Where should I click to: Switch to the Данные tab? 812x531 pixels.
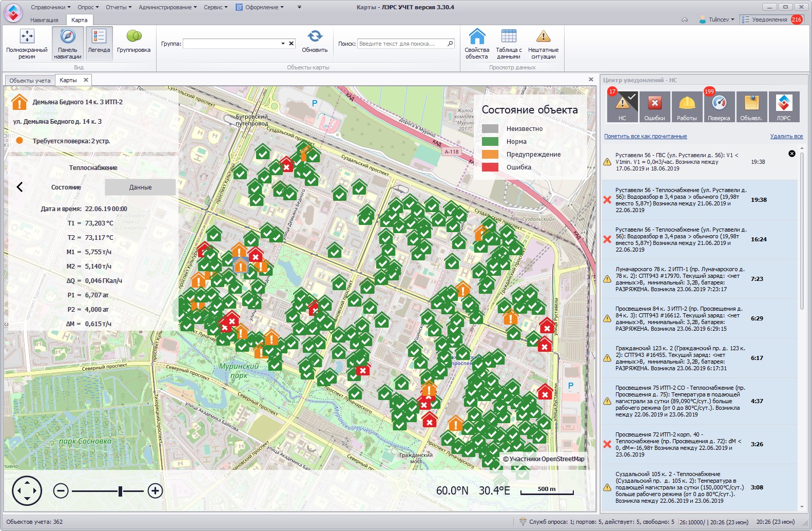pos(140,187)
